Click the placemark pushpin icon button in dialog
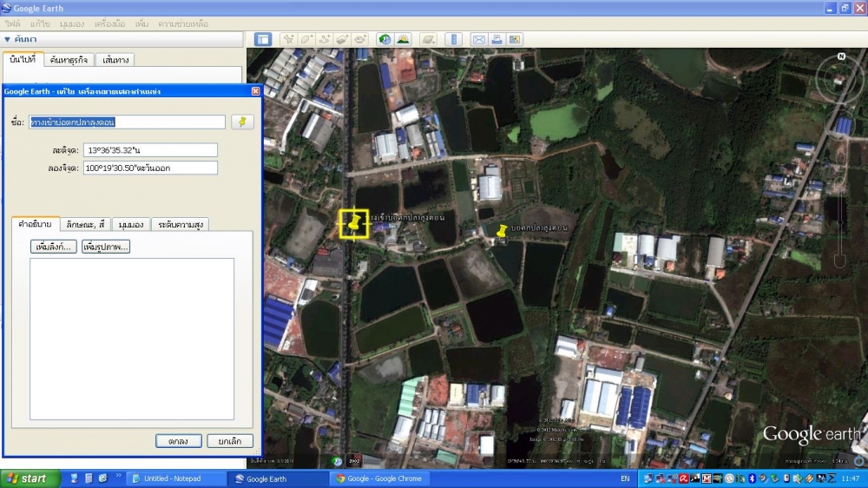The image size is (868, 488). [242, 122]
